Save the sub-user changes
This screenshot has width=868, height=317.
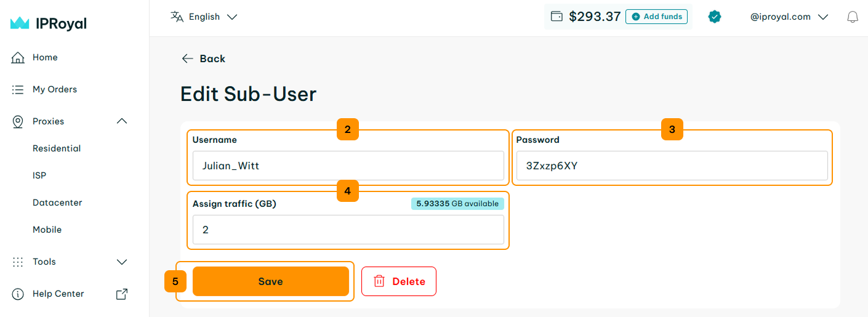tap(271, 281)
